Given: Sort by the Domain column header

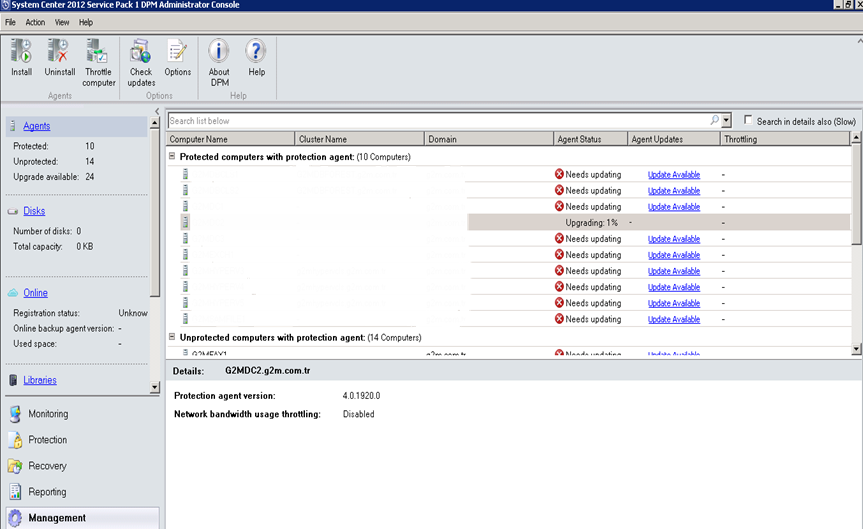Looking at the screenshot, I should pyautogui.click(x=489, y=139).
